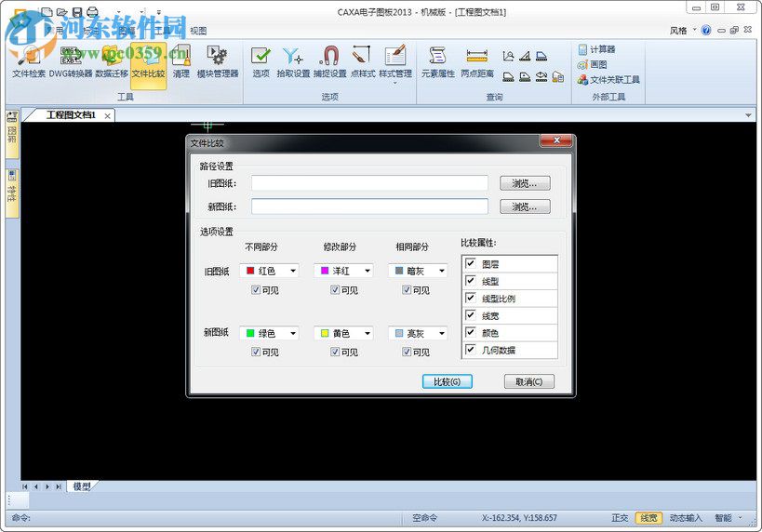Viewport: 762px width, 532px height.
Task: Open the 模块管理器 module manager
Action: coord(217,61)
